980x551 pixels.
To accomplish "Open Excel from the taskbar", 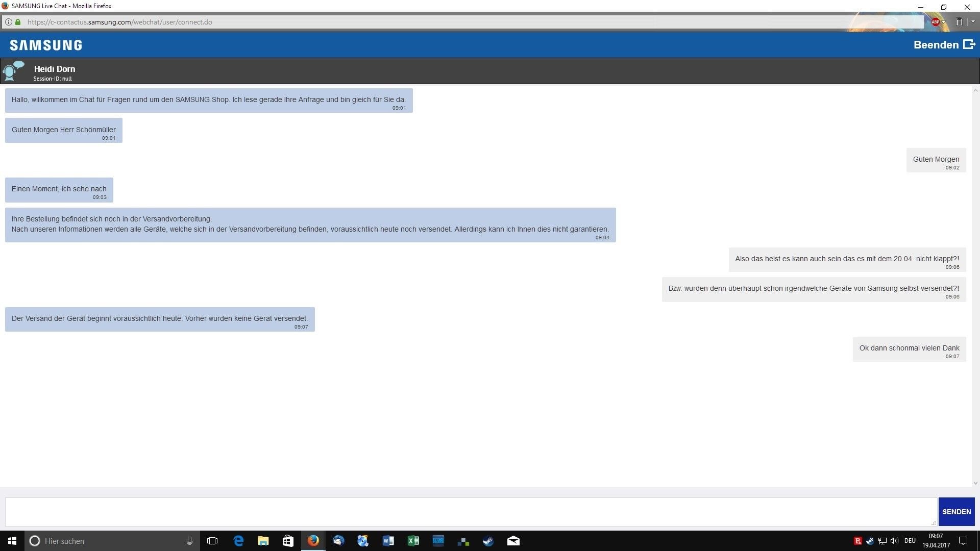I will (413, 541).
